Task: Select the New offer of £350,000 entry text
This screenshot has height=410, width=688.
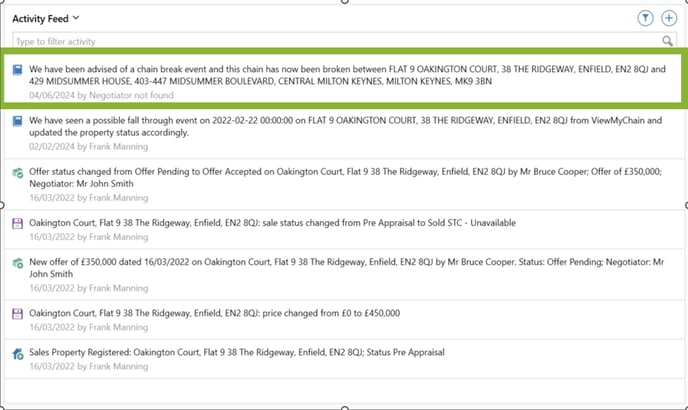Action: [347, 268]
